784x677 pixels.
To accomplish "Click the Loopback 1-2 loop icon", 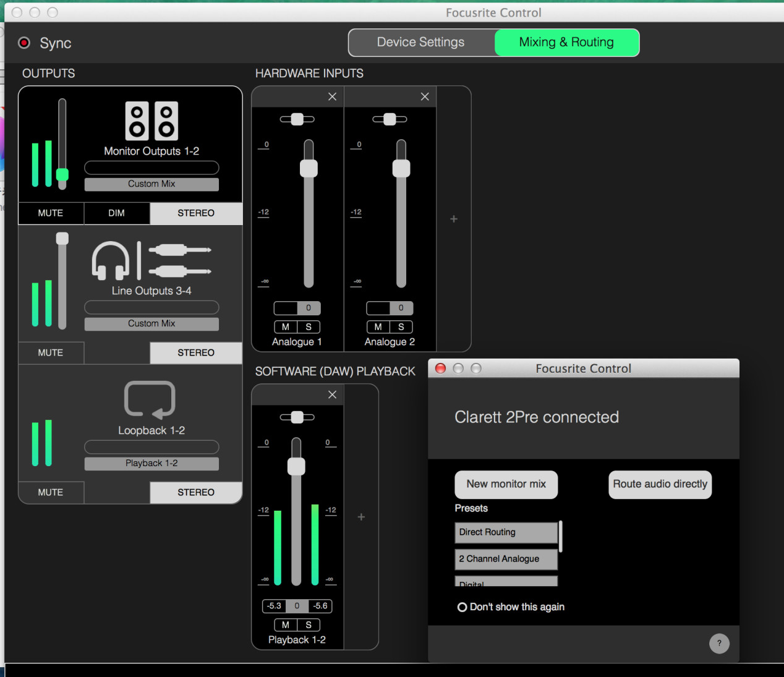I will 150,400.
